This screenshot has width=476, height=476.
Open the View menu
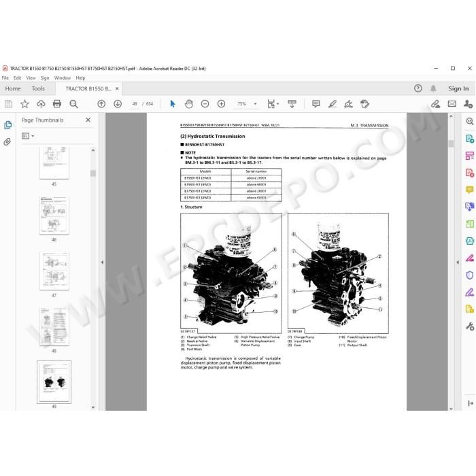tap(31, 78)
